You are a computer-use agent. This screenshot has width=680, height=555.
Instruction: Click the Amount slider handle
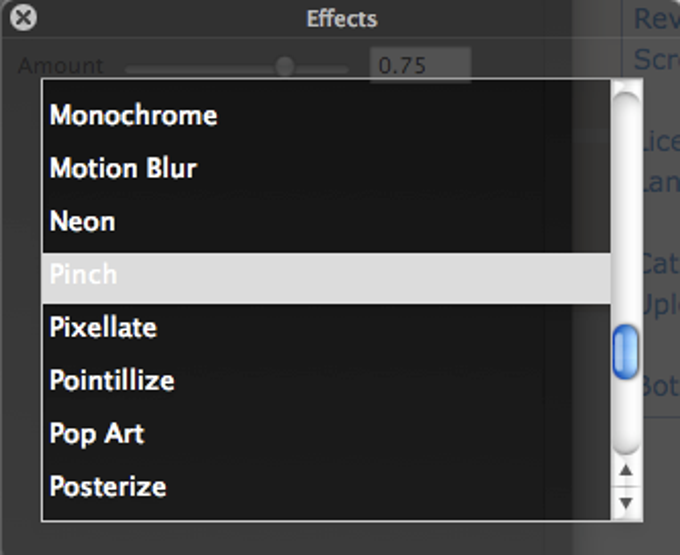coord(285,66)
